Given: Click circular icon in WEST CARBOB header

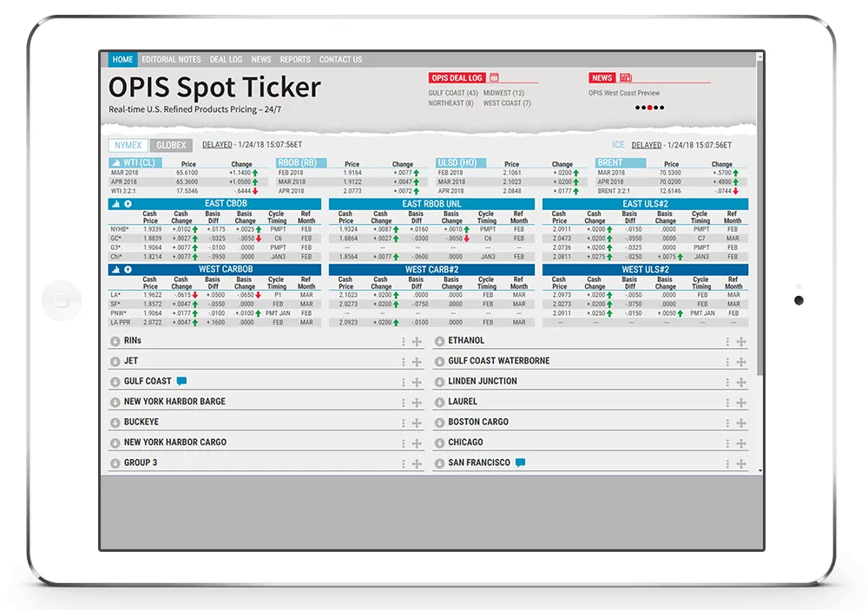Looking at the screenshot, I should (x=128, y=270).
